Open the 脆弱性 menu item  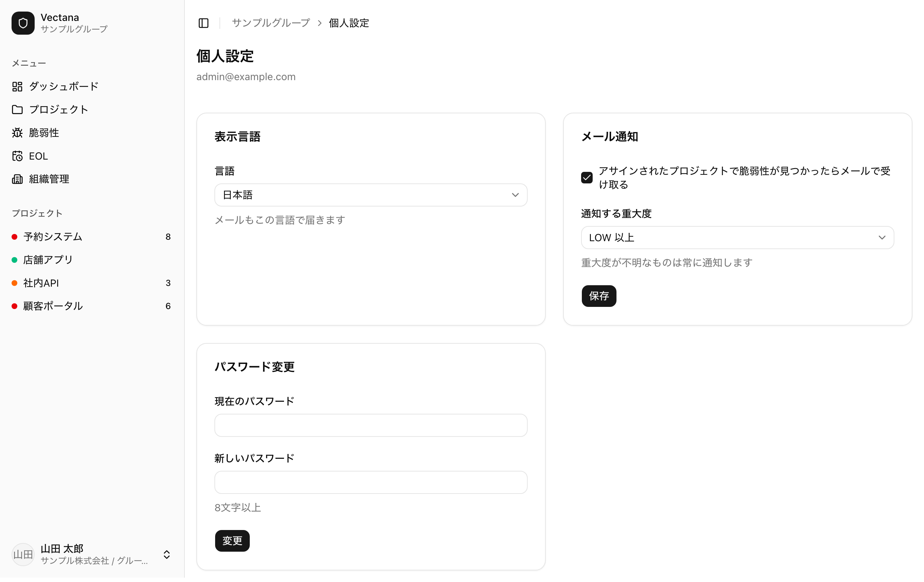coord(92,133)
